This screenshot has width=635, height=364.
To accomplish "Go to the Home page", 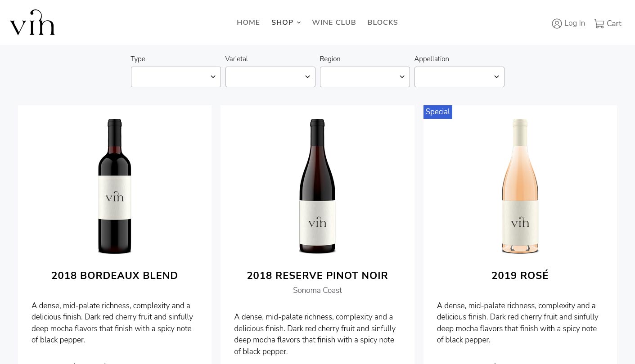I will [x=248, y=22].
